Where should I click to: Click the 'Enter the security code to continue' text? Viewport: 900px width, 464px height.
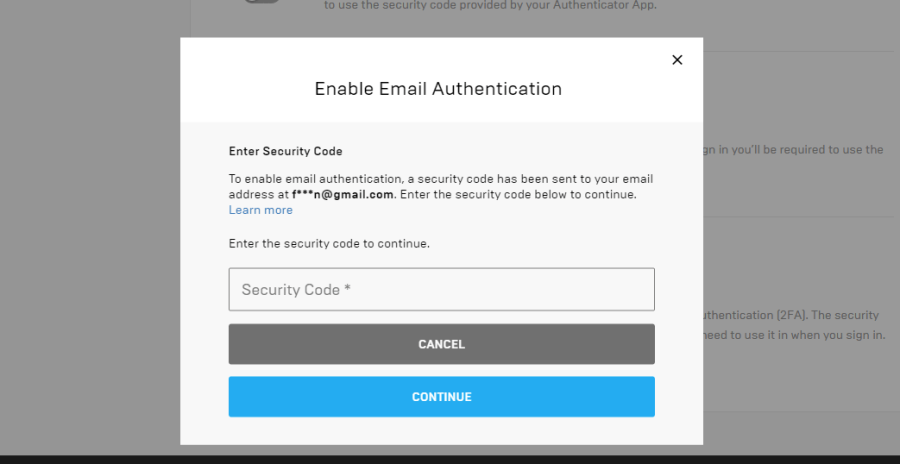pos(329,243)
